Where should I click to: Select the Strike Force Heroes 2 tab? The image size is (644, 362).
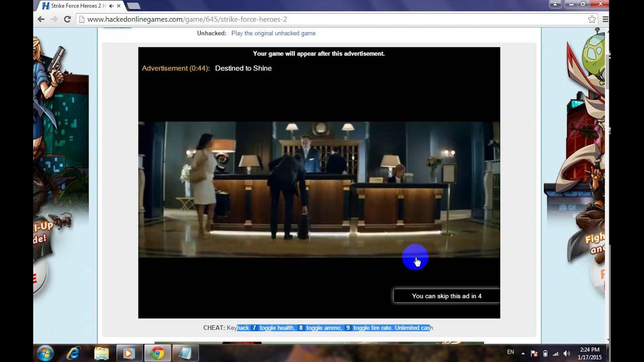(x=79, y=6)
